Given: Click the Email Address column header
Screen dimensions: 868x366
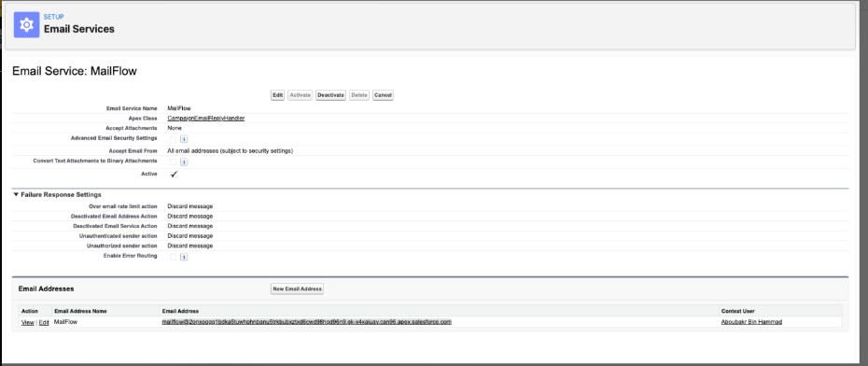Looking at the screenshot, I should click(x=180, y=311).
